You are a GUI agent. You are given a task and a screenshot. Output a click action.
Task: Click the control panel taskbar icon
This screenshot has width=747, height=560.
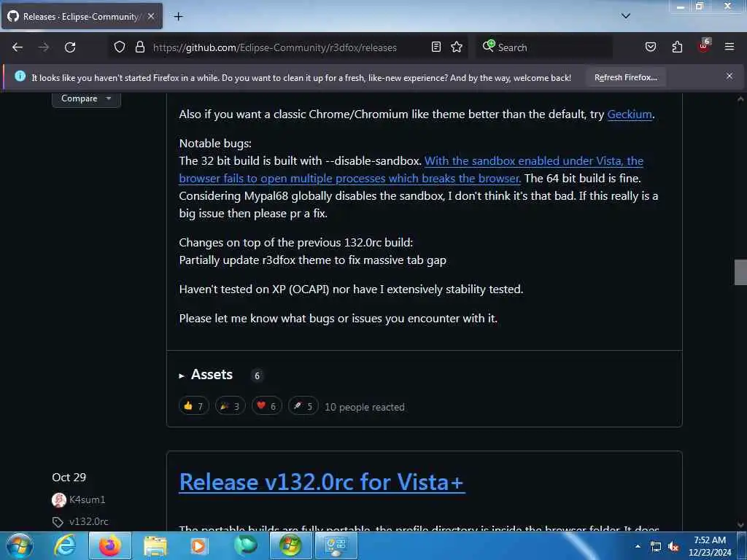tap(336, 545)
